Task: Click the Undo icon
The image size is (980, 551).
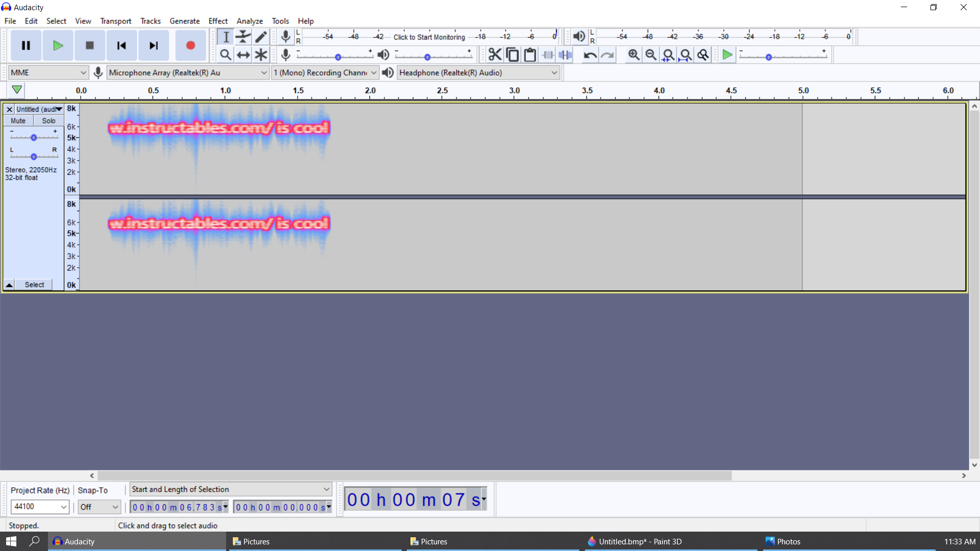Action: pos(590,55)
